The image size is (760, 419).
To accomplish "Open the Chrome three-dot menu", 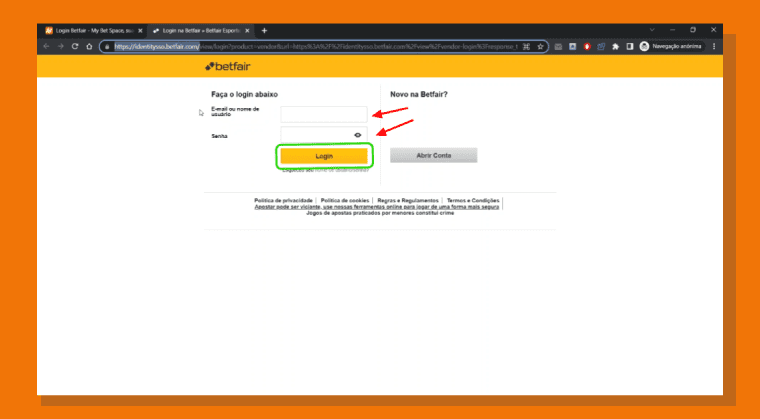I will (714, 47).
